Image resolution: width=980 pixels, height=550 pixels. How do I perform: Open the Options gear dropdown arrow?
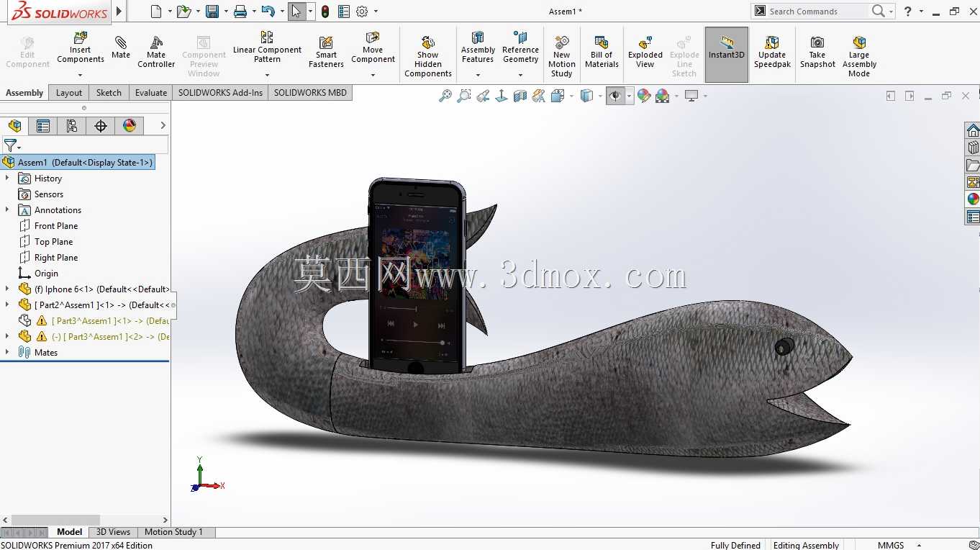[x=376, y=12]
